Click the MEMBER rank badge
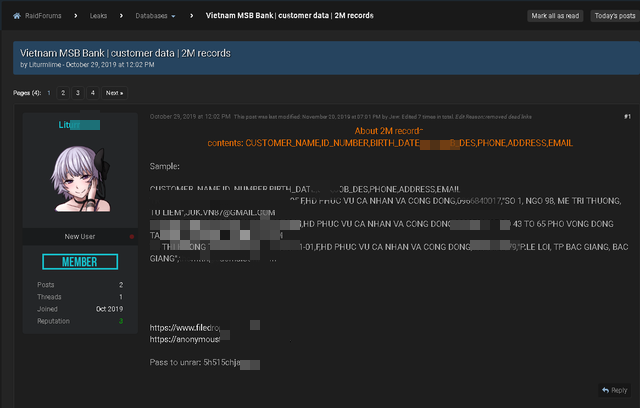The width and height of the screenshot is (640, 408). coord(80,262)
